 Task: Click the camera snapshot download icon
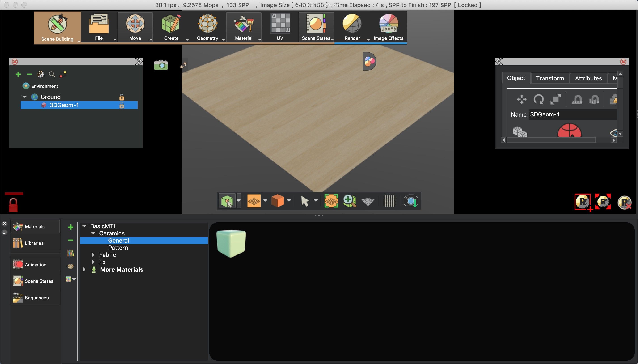tap(410, 201)
